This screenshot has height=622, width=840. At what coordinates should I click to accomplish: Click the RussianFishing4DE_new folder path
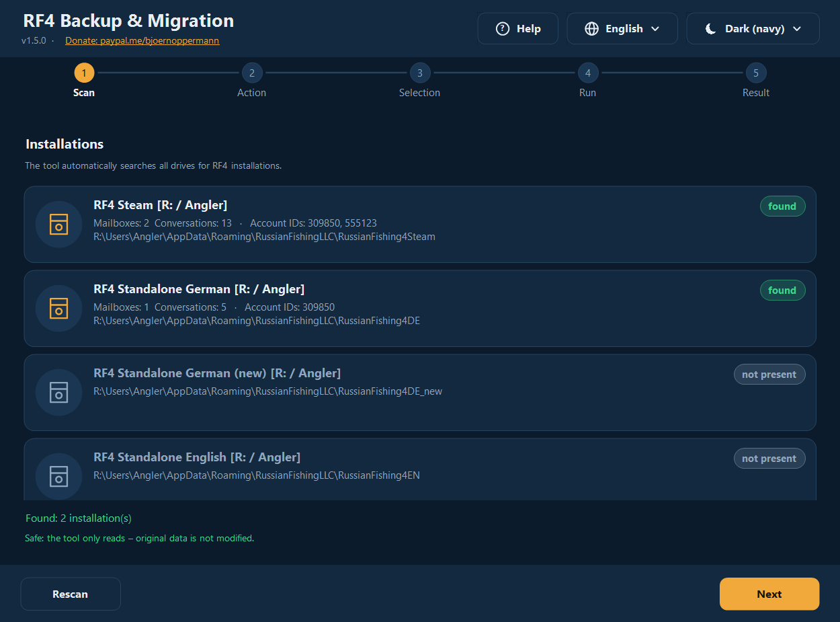click(267, 391)
